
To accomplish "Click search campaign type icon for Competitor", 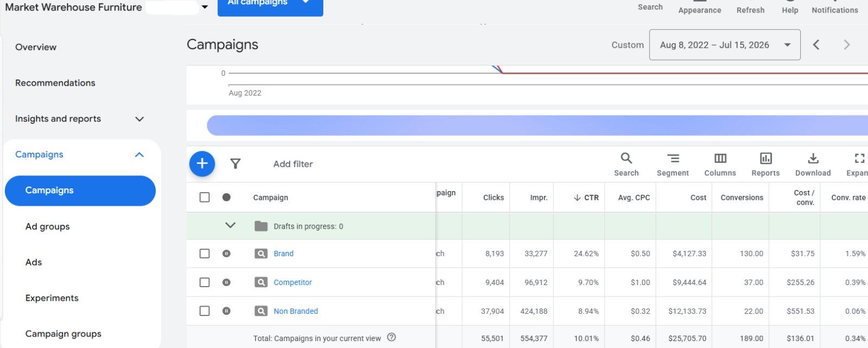I will (261, 282).
